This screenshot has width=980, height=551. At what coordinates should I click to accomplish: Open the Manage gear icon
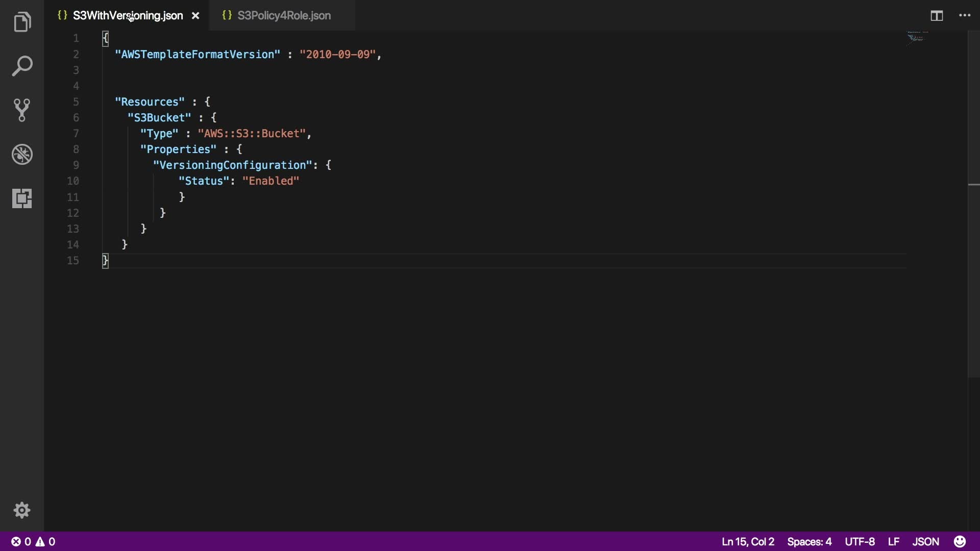point(22,510)
